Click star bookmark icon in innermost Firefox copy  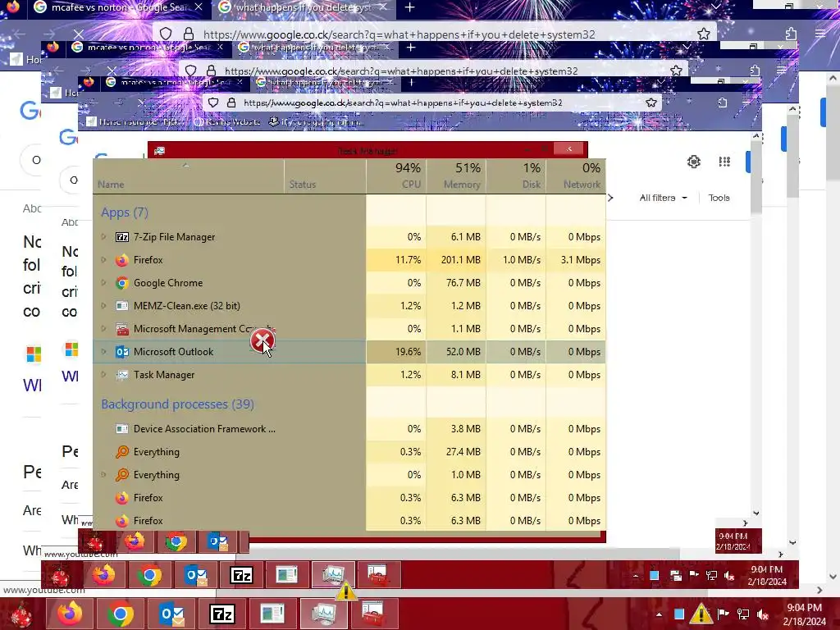(651, 103)
